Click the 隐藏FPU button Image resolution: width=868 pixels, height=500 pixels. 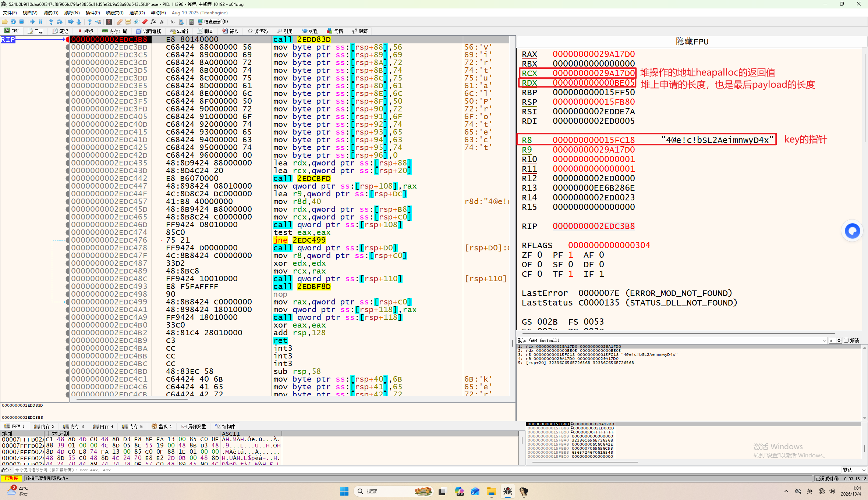pos(692,42)
